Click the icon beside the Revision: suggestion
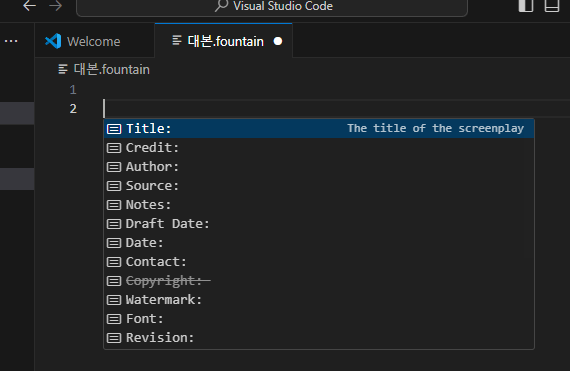 [x=114, y=338]
